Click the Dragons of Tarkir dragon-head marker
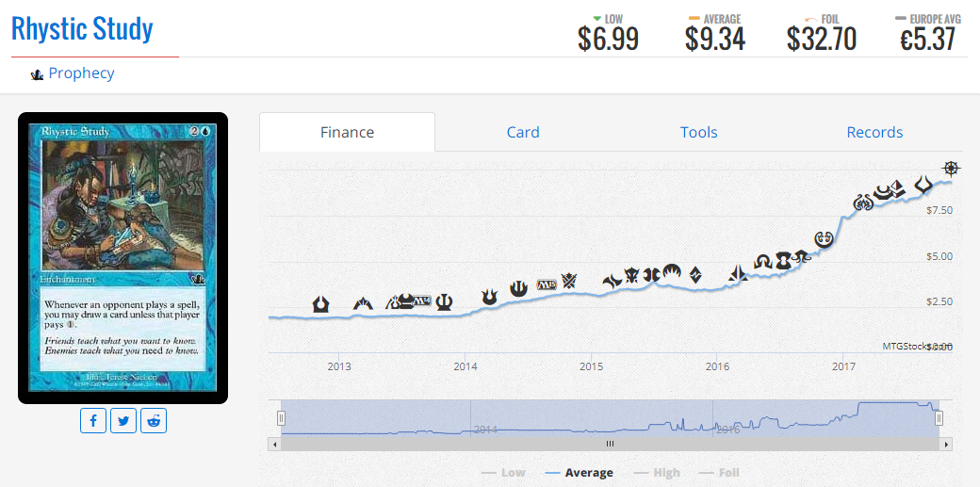Image resolution: width=980 pixels, height=487 pixels. point(632,274)
